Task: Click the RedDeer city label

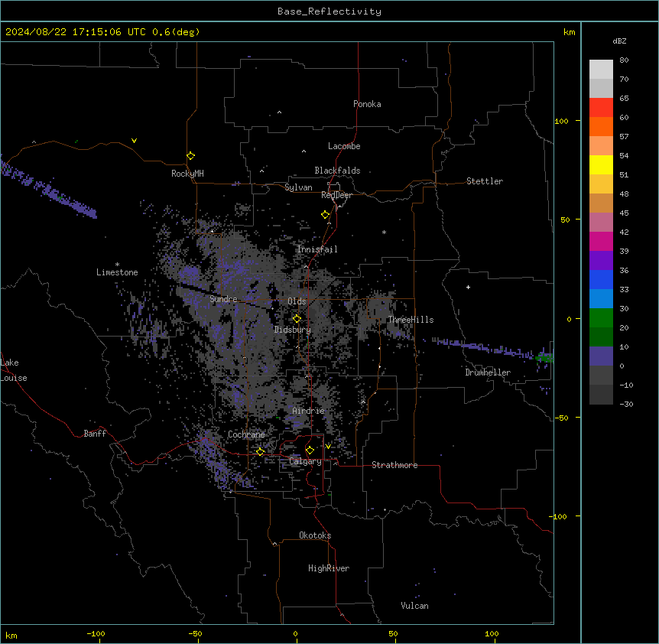Action: [x=336, y=195]
